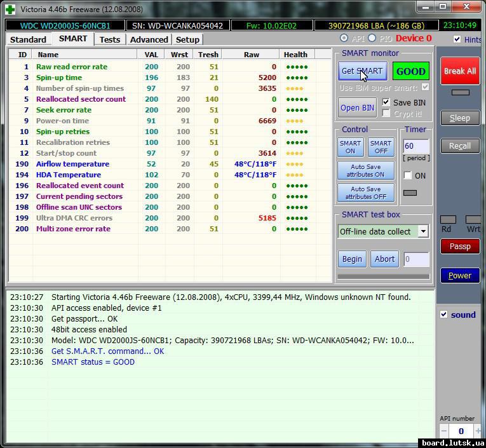Disable the sound checkbox
Image resolution: width=486 pixels, height=448 pixels.
[444, 315]
